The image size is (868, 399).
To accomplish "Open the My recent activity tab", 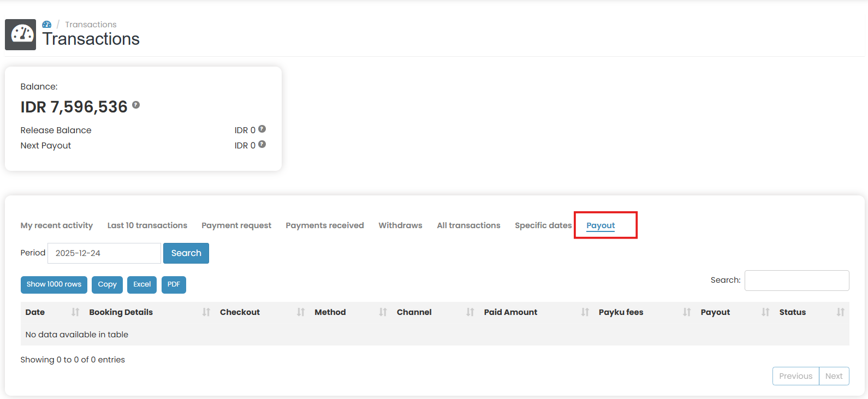I will pos(57,225).
